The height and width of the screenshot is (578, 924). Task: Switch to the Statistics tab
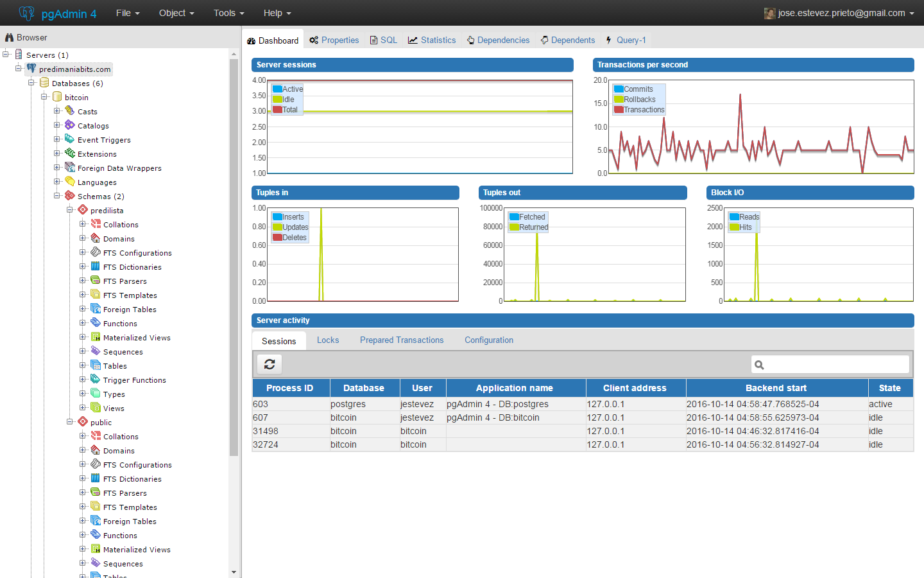coord(432,40)
